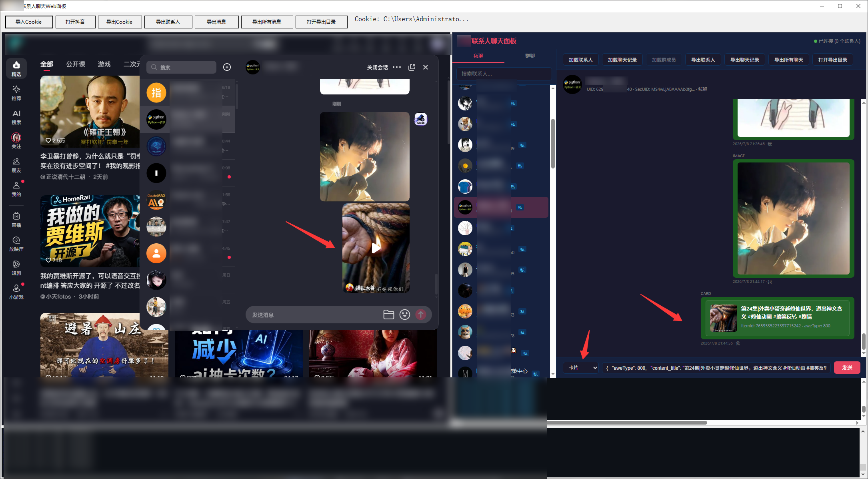The width and height of the screenshot is (868, 479).
Task: Open the 避暑山庄 video thumbnail
Action: 104,345
